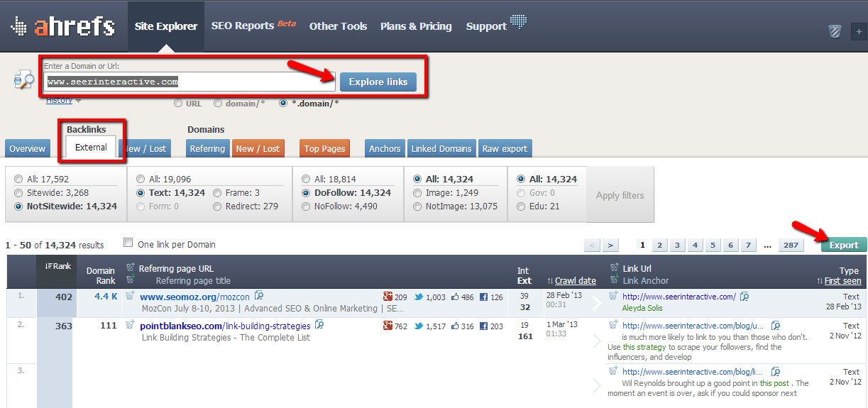Image resolution: width=868 pixels, height=408 pixels.
Task: Click the Apply filters button
Action: (620, 195)
